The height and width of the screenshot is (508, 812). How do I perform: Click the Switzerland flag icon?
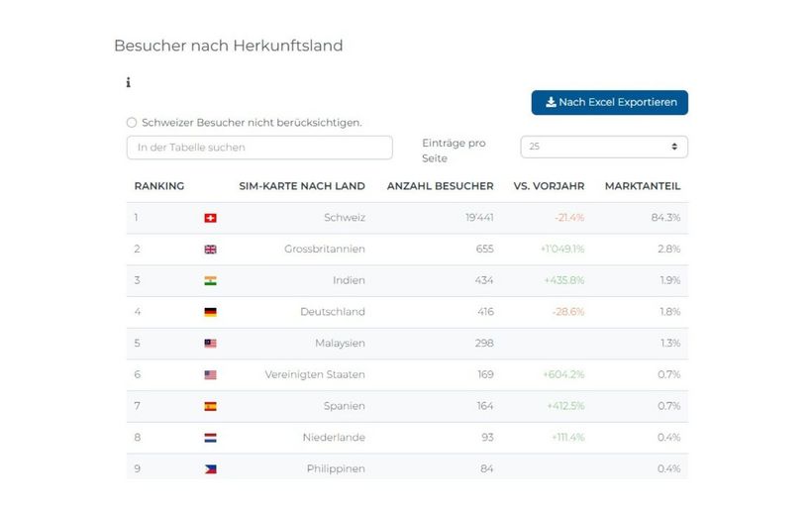pyautogui.click(x=210, y=218)
